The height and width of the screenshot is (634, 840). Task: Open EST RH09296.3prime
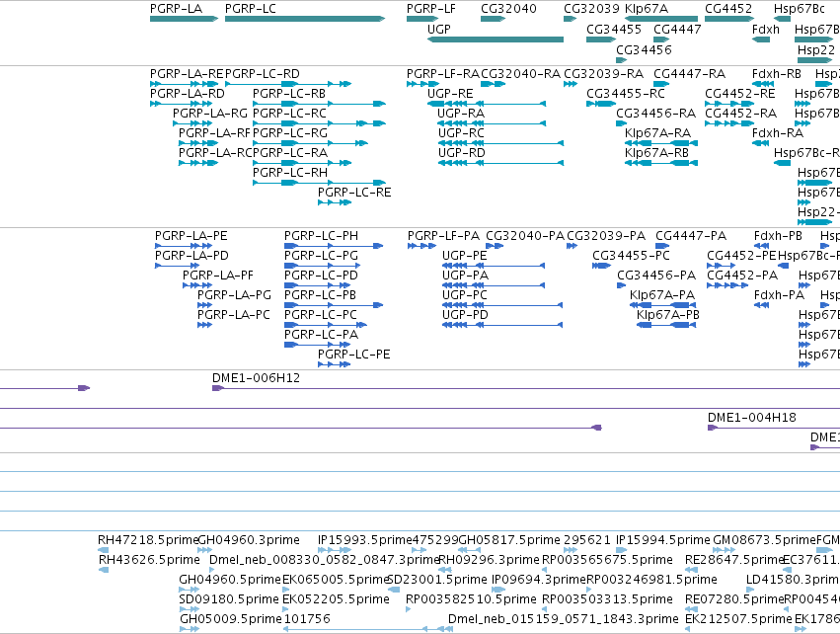[x=489, y=560]
